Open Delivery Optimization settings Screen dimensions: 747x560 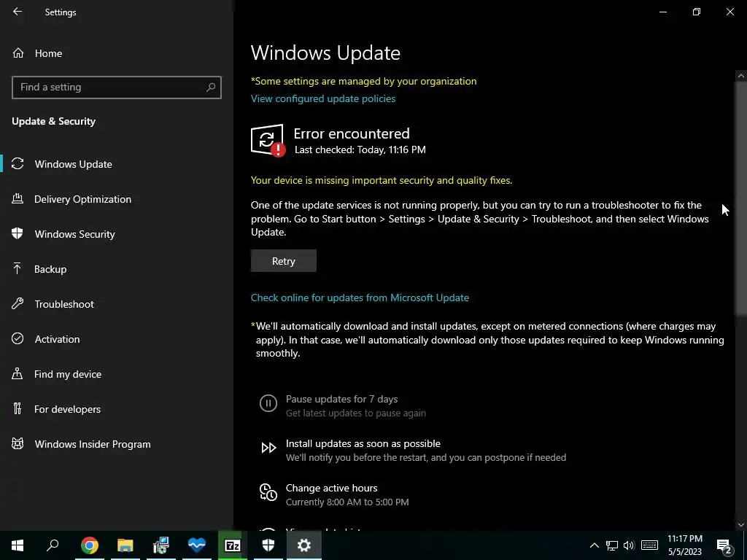coord(82,199)
